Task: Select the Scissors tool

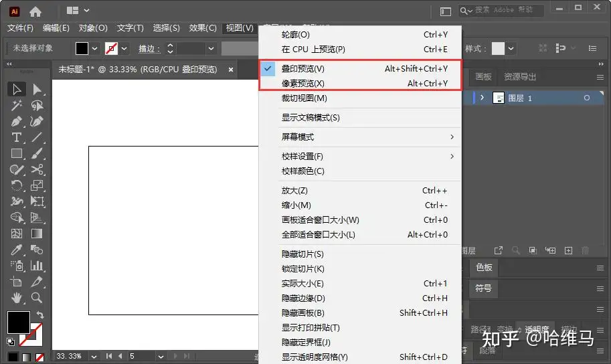Action: pos(37,169)
